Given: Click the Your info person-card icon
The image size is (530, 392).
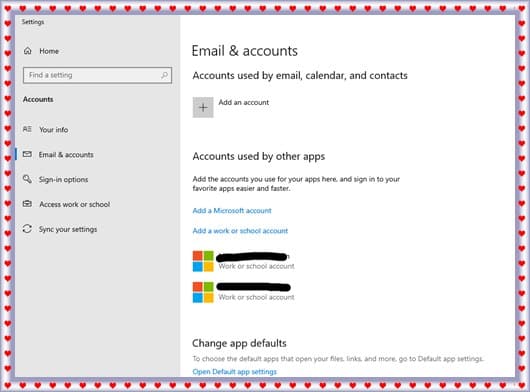Looking at the screenshot, I should 27,129.
